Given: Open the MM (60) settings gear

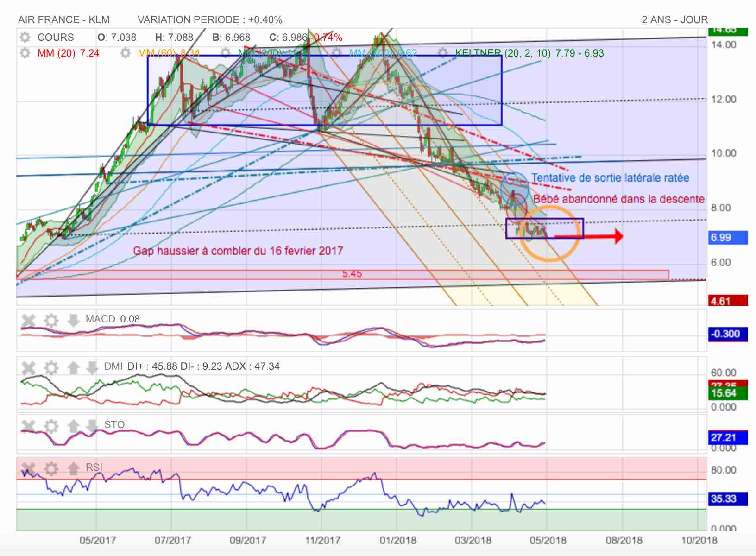Looking at the screenshot, I should 125,53.
